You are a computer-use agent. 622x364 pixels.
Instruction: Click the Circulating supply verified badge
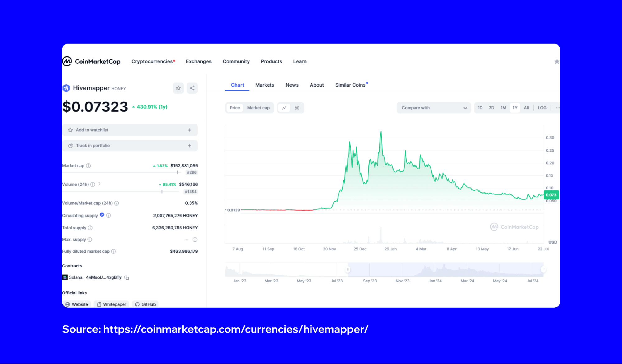pyautogui.click(x=102, y=215)
